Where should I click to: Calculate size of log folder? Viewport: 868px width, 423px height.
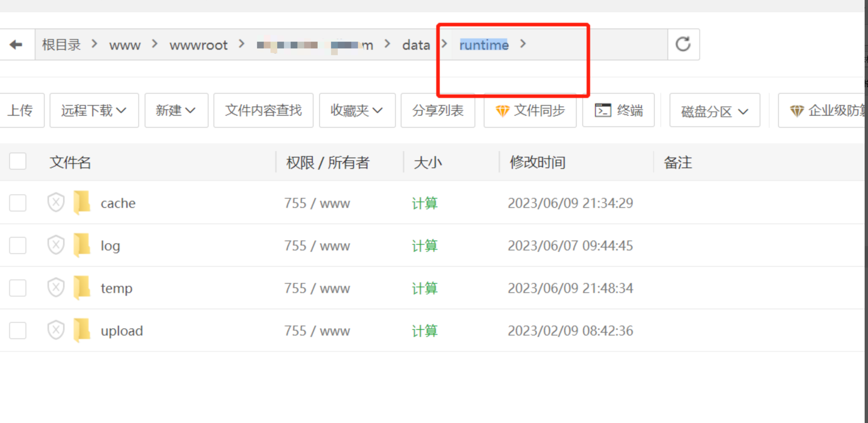coord(425,245)
